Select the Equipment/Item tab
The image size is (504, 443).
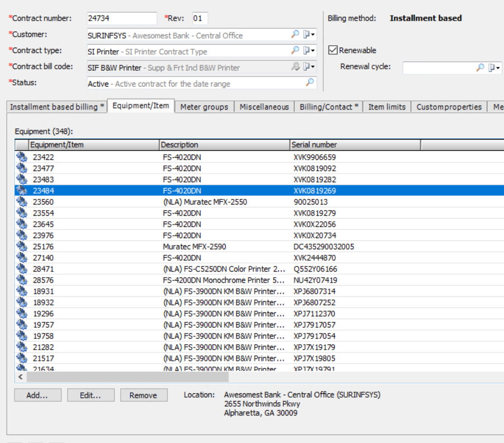141,106
